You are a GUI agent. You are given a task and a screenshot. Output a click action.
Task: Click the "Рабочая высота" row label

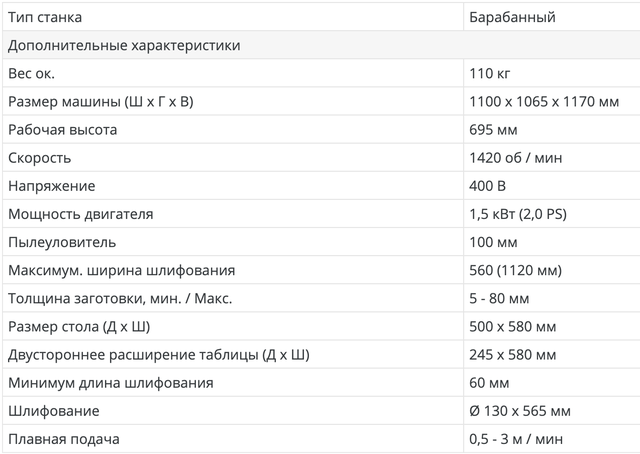tap(63, 129)
